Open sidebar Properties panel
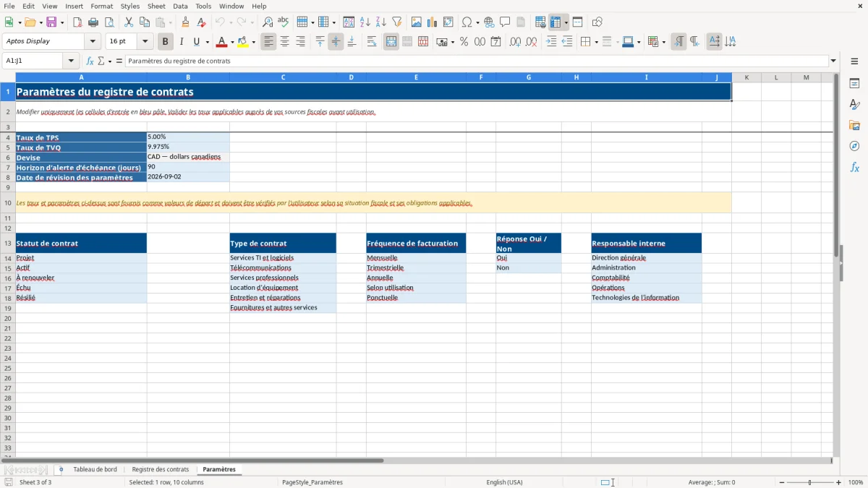Screen dimensions: 868x488 click(x=854, y=84)
